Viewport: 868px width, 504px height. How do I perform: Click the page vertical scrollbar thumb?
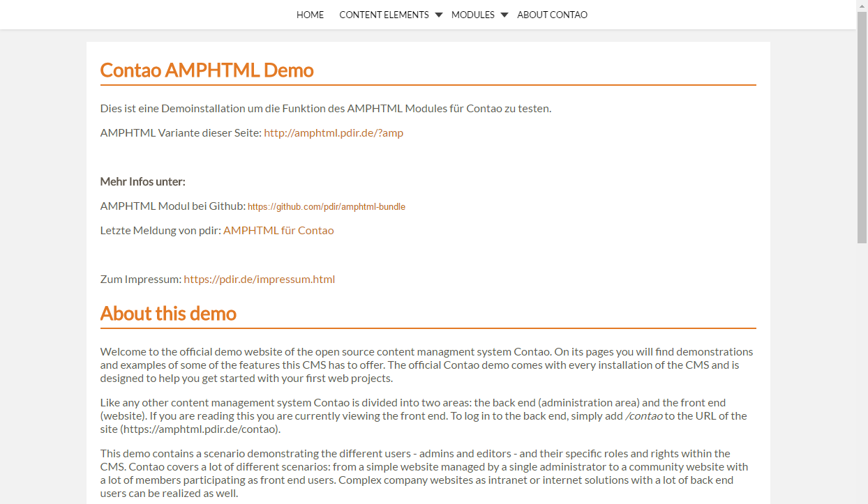tap(862, 127)
